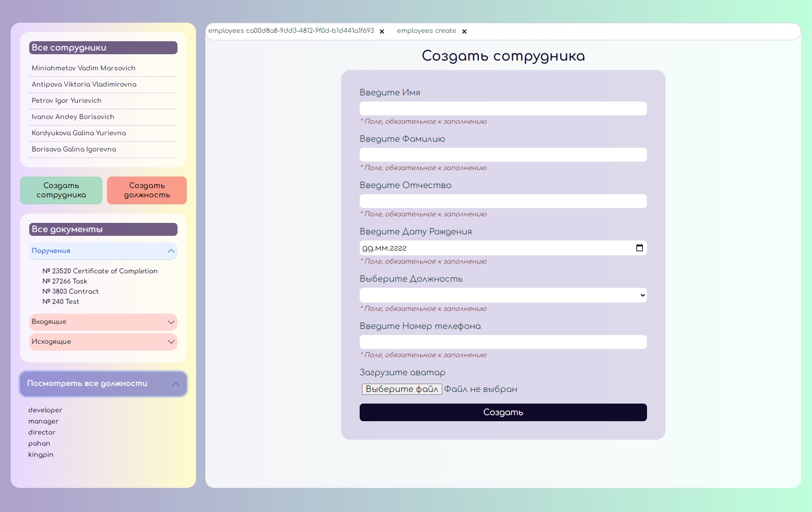Viewport: 812px width, 512px height.
Task: Select the "developer" position
Action: pos(45,410)
